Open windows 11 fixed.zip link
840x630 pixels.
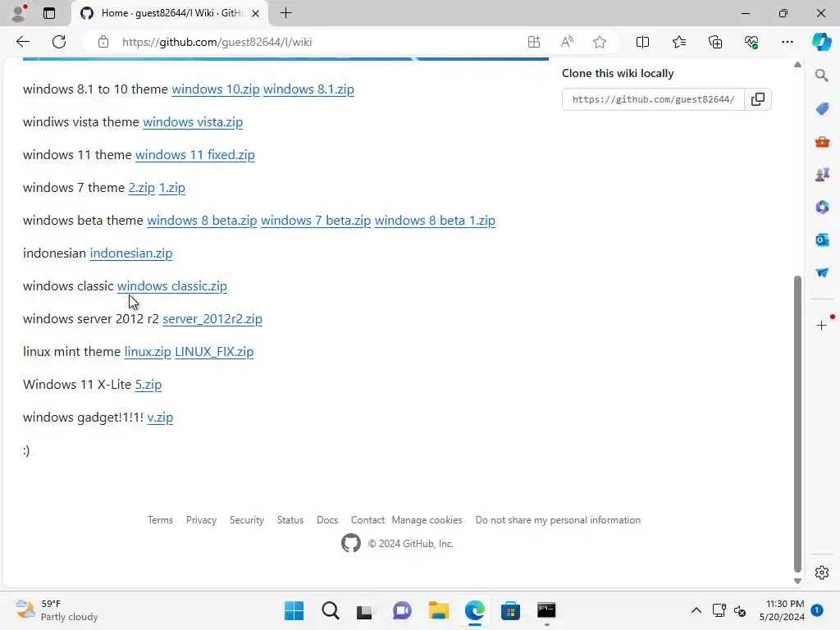[195, 154]
